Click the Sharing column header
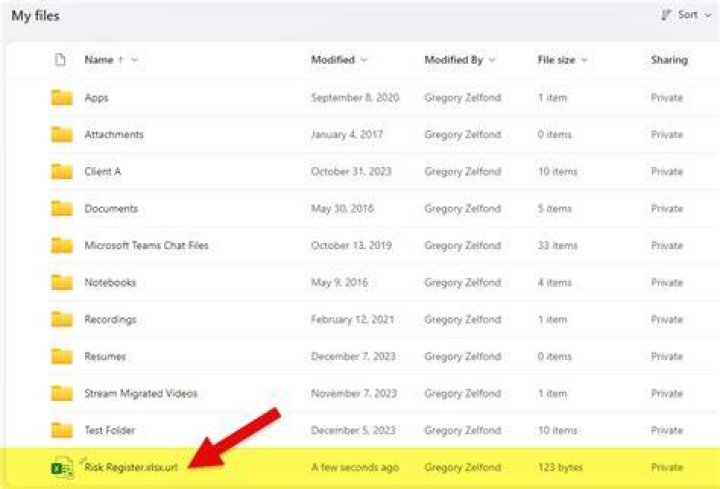The height and width of the screenshot is (489, 720). point(669,60)
